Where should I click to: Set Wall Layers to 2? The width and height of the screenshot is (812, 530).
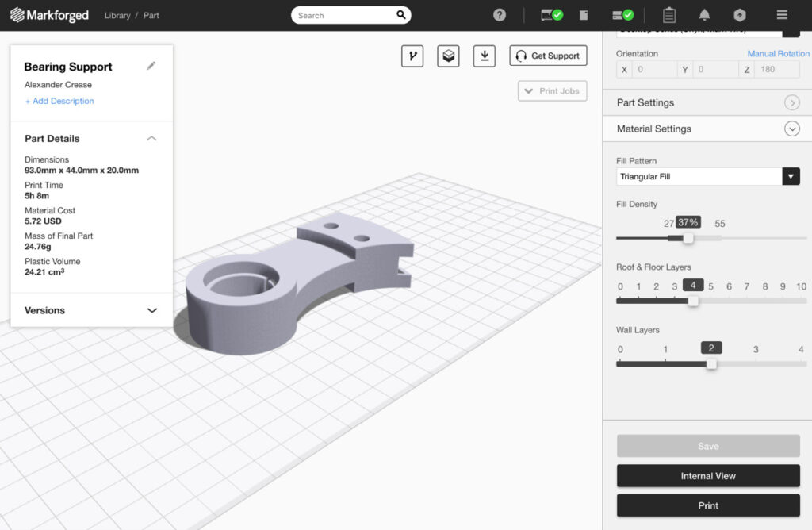click(710, 348)
